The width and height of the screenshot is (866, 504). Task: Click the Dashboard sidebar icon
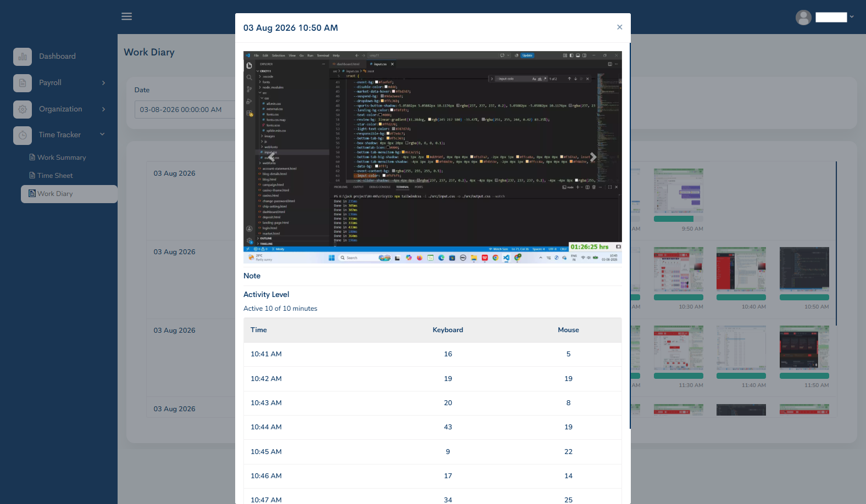tap(23, 57)
